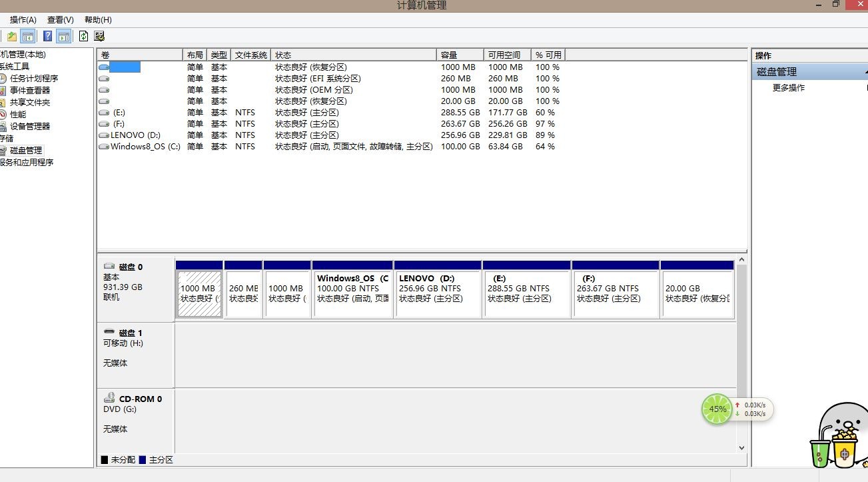Select the (E:) volume name in the list
This screenshot has height=482, width=868.
(119, 113)
